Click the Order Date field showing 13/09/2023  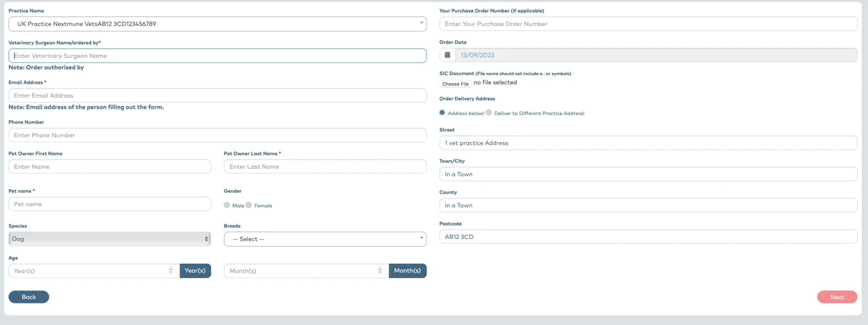coord(656,55)
